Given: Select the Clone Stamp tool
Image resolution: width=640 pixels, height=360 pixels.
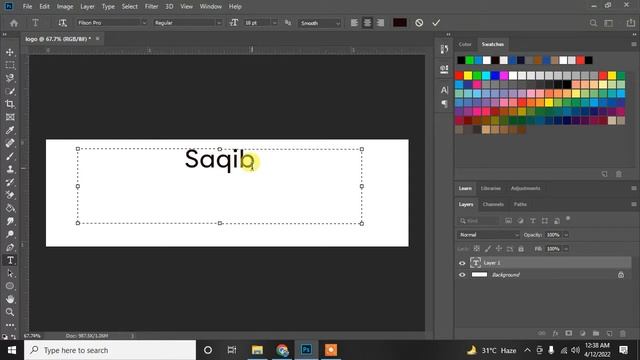Looking at the screenshot, I should pos(10,169).
